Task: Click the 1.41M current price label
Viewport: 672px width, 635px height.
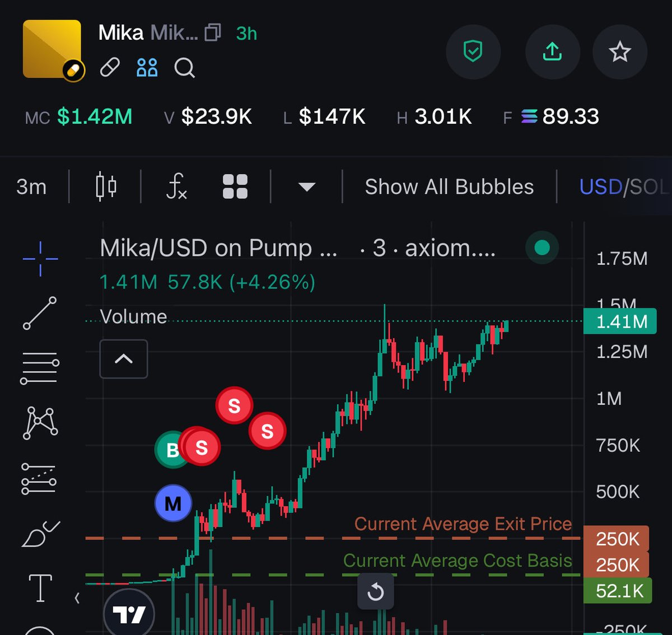Action: pos(620,321)
